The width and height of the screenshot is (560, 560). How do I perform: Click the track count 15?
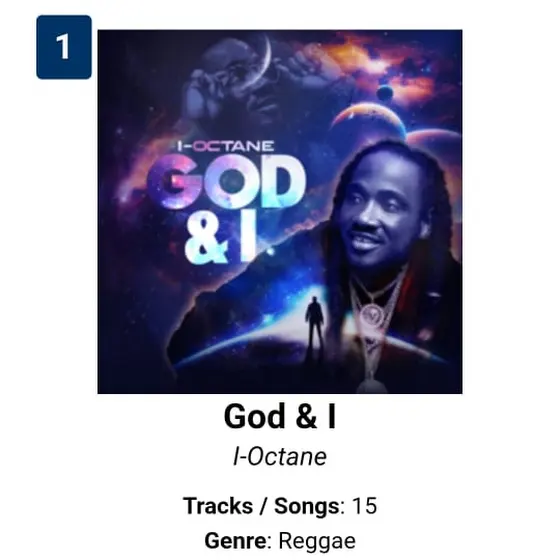364,506
